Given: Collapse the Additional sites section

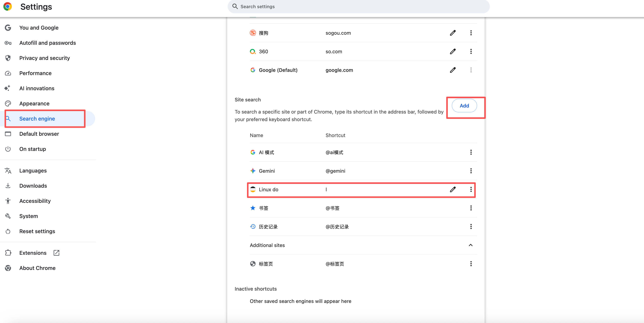Looking at the screenshot, I should tap(470, 245).
